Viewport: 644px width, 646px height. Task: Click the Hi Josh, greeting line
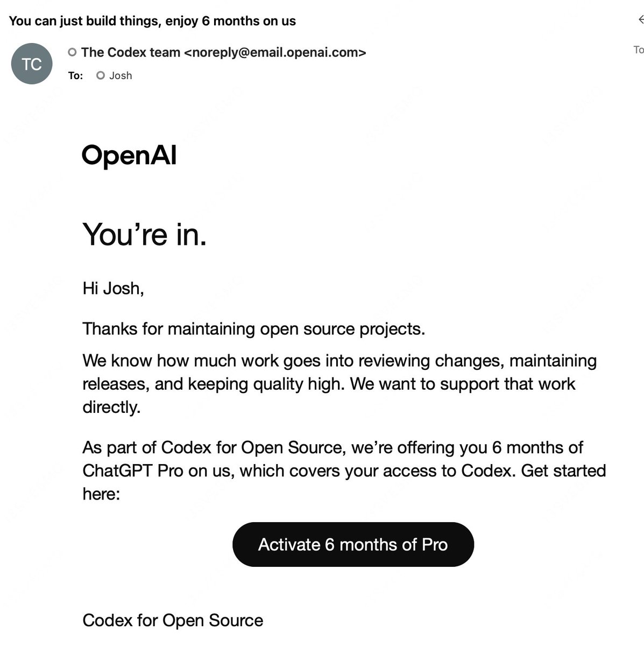(114, 289)
